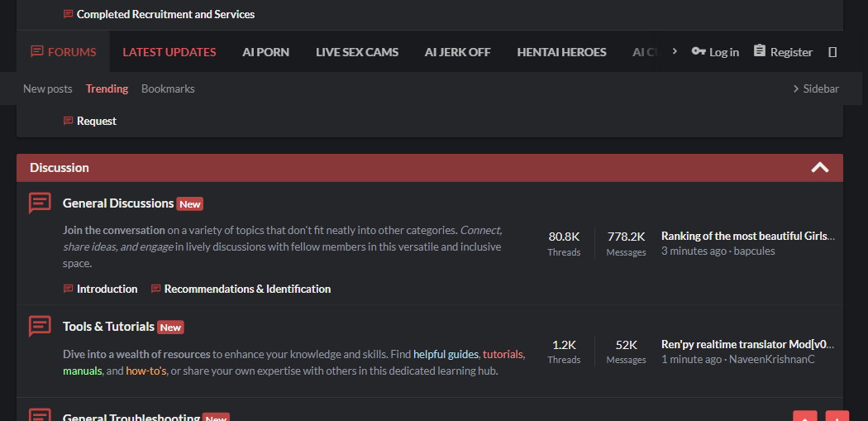The height and width of the screenshot is (421, 868).
Task: Click the Tools & Tutorials forum chat icon
Action: pos(40,327)
